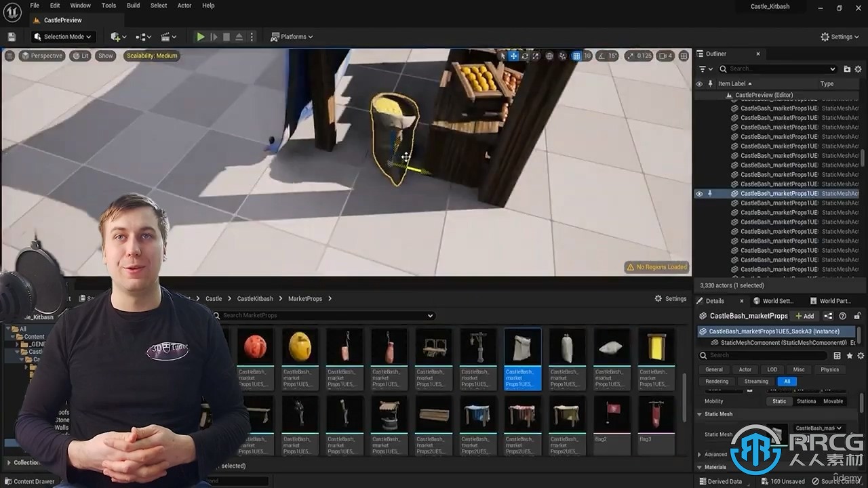Select the Translate objects tool
This screenshot has height=488, width=868.
click(513, 56)
